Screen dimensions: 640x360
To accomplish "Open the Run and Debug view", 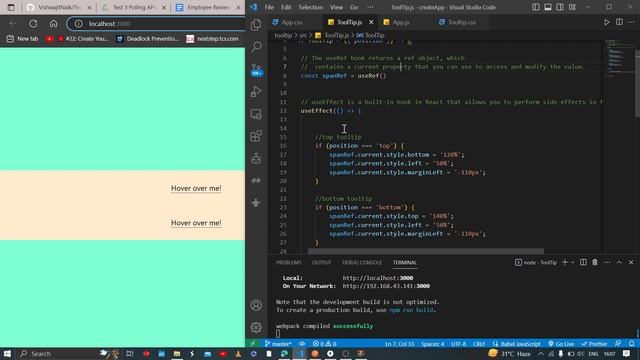I will tap(256, 91).
